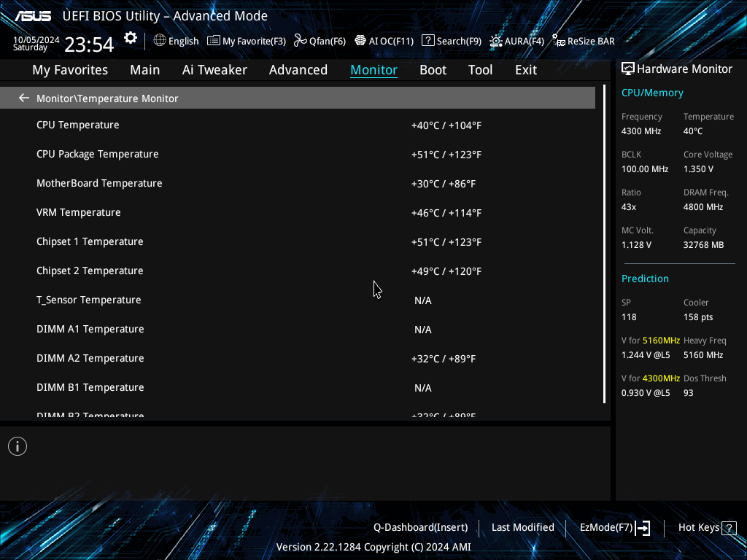Select CPU Package Temperature row
This screenshot has height=560, width=747.
(298, 155)
